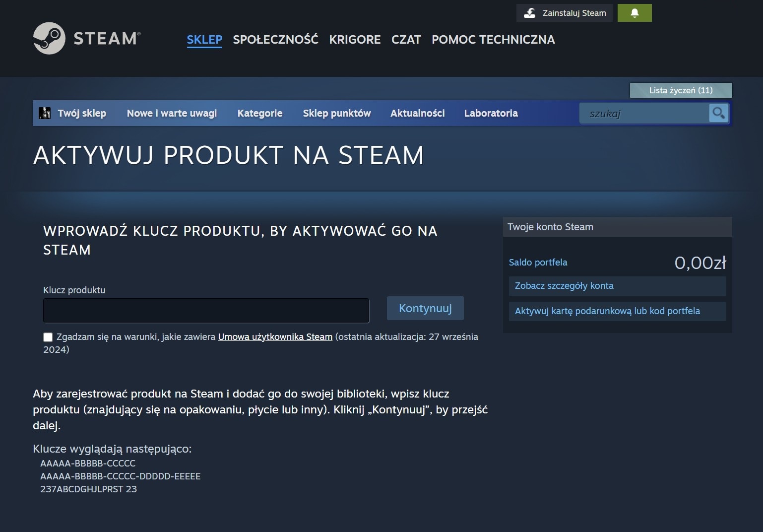Image resolution: width=763 pixels, height=532 pixels.
Task: Visit the Laboratoria page
Action: (491, 113)
